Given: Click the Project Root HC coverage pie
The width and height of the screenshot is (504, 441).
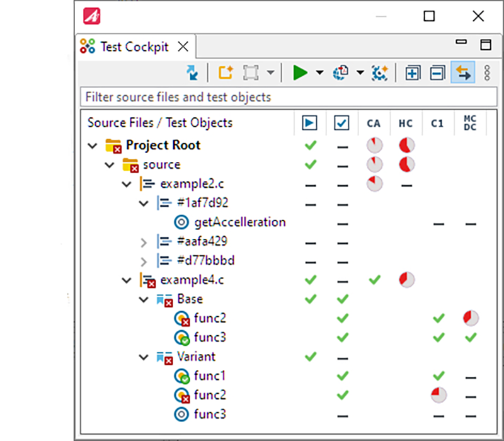Looking at the screenshot, I should [406, 146].
